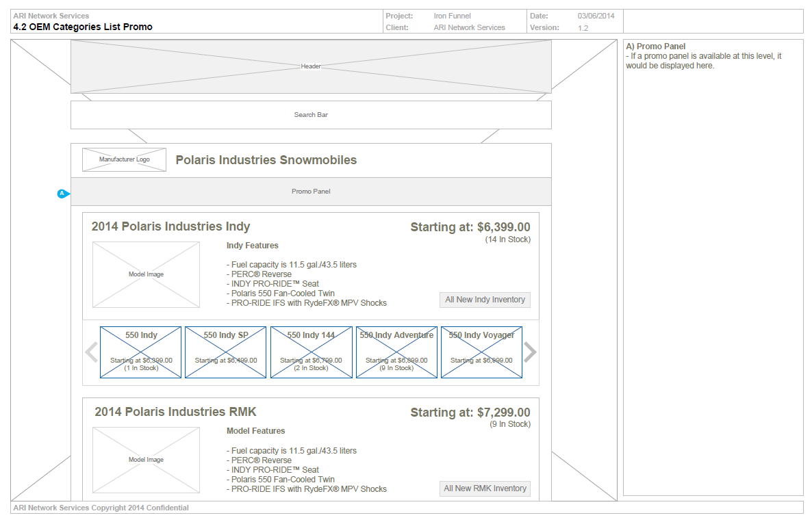Click the Manufacturer Logo placeholder
812x522 pixels.
pos(125,159)
